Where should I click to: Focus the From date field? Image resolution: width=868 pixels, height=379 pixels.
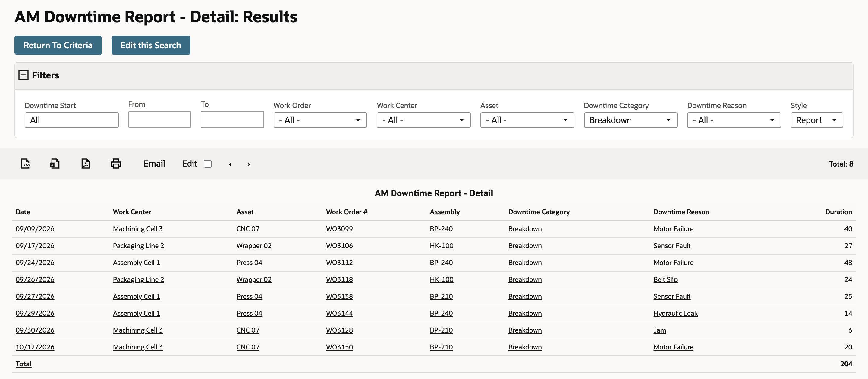[x=159, y=119]
